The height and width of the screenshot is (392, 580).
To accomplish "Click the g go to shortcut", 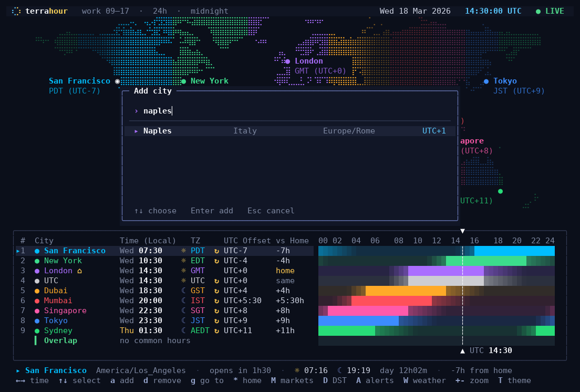I will tap(207, 380).
